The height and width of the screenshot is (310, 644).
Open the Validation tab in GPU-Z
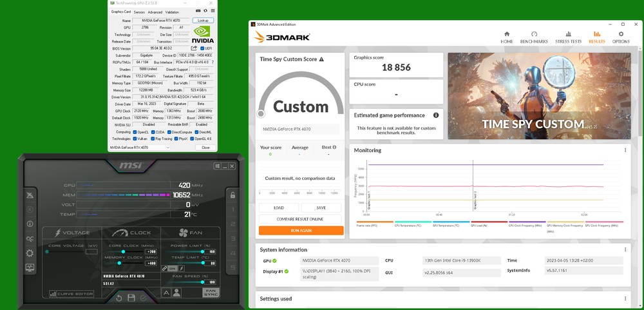click(172, 12)
